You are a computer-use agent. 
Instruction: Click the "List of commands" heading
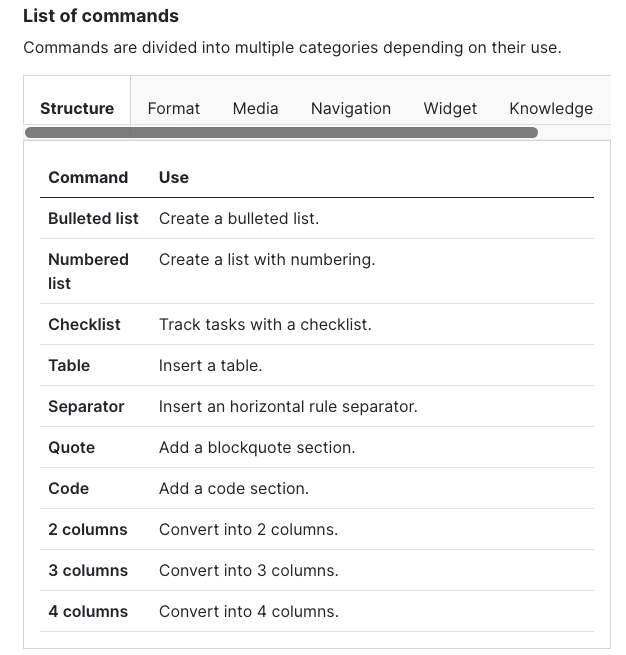click(x=101, y=16)
